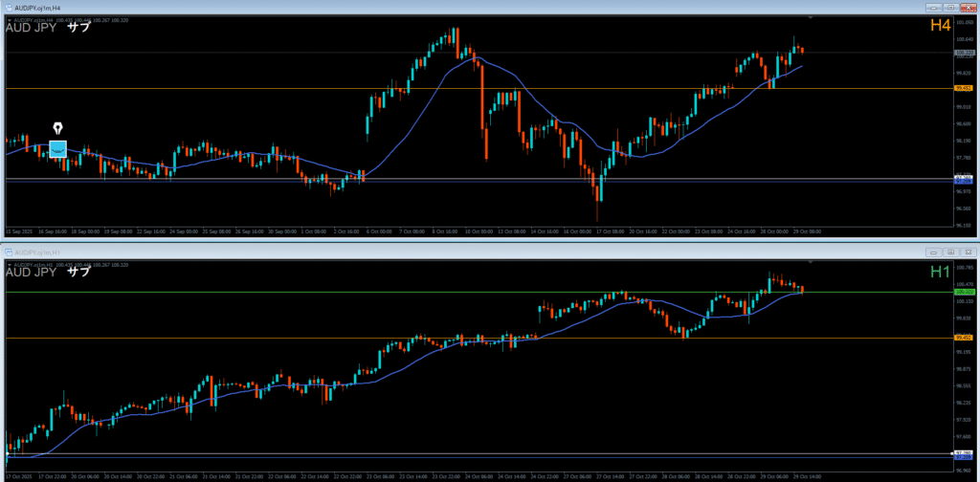980x482 pixels.
Task: Maximize the H4 chart window
Action: click(949, 7)
